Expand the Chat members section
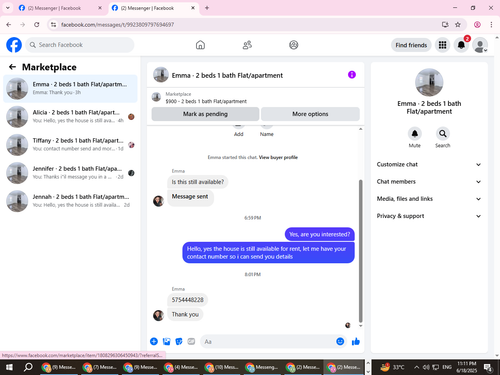 click(429, 182)
